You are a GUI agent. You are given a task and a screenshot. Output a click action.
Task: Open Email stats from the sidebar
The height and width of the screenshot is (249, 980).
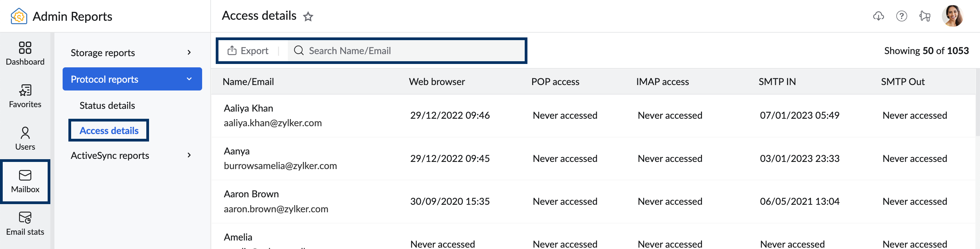pos(25,222)
